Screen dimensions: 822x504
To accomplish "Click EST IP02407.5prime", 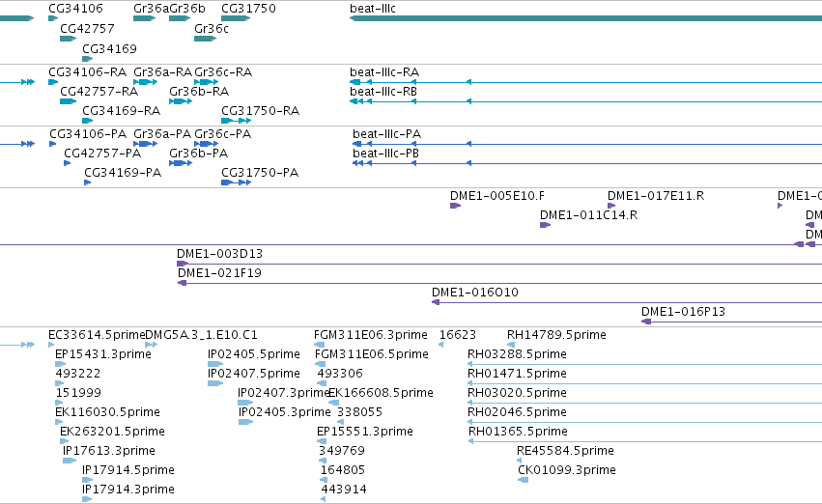I will pyautogui.click(x=215, y=383).
